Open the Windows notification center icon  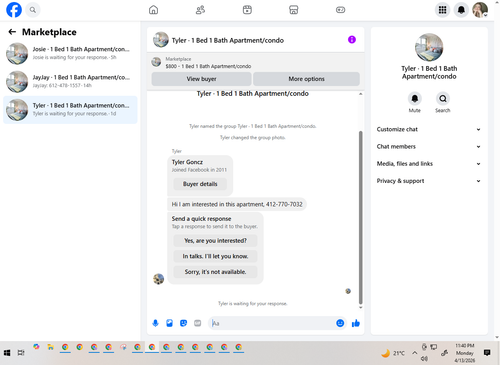(487, 353)
